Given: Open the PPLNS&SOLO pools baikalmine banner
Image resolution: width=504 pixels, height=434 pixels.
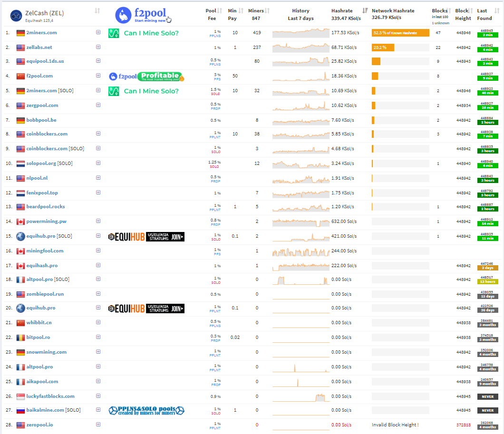Looking at the screenshot, I should [146, 411].
